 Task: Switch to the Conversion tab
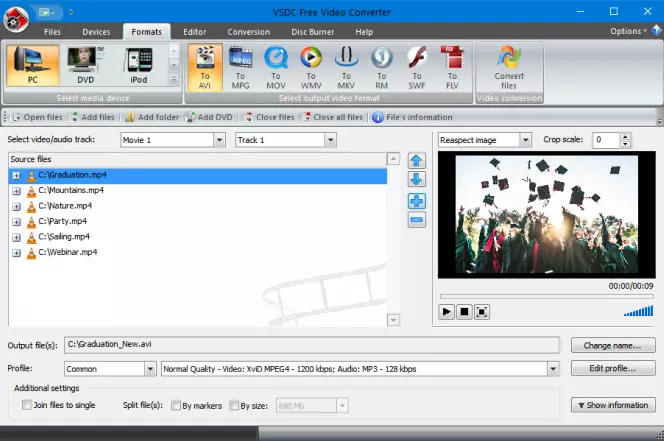point(249,32)
